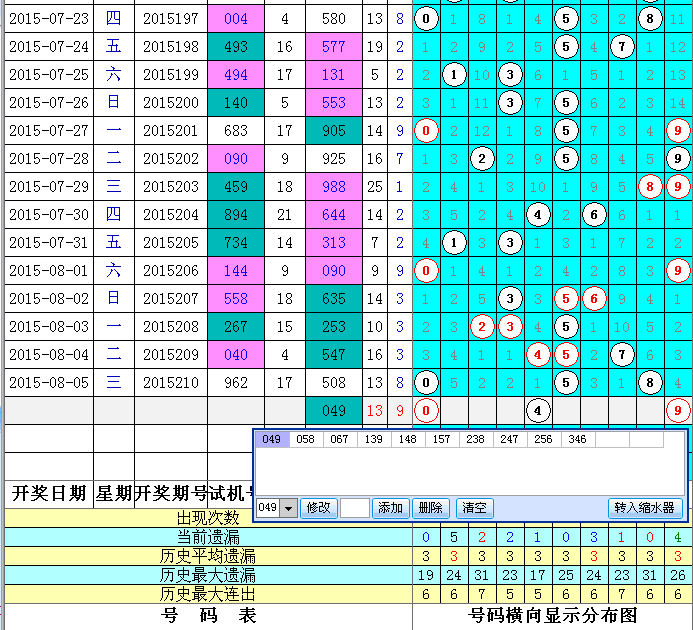
Task: Select the 067 entry in the number list
Action: click(340, 439)
